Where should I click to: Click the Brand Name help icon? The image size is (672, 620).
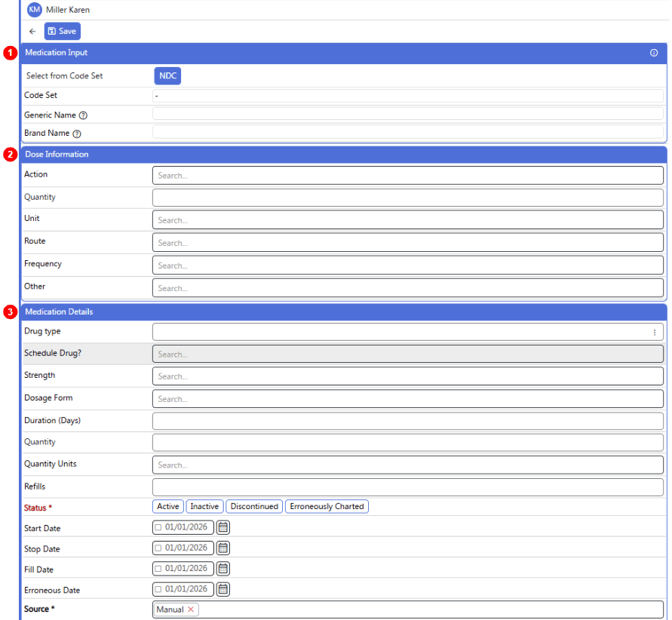(77, 134)
